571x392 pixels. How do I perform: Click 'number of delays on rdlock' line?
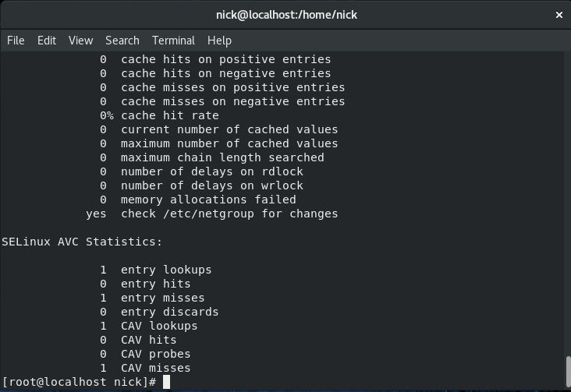[x=201, y=171]
